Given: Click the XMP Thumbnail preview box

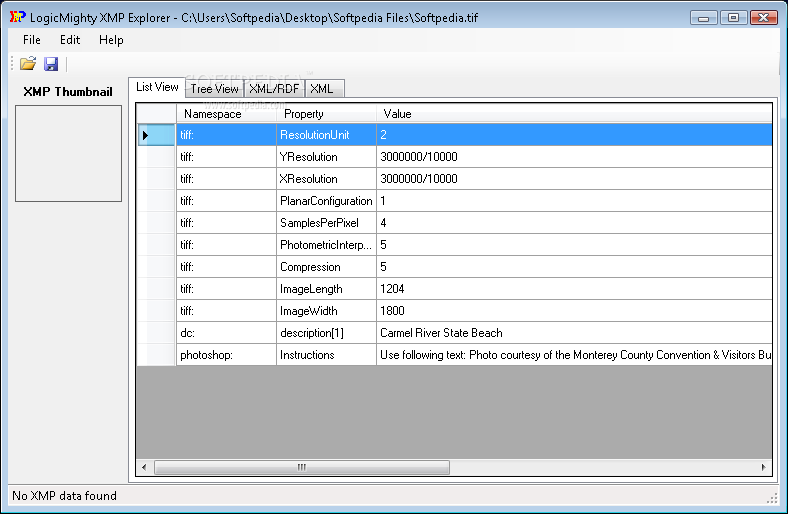Looking at the screenshot, I should (x=68, y=153).
